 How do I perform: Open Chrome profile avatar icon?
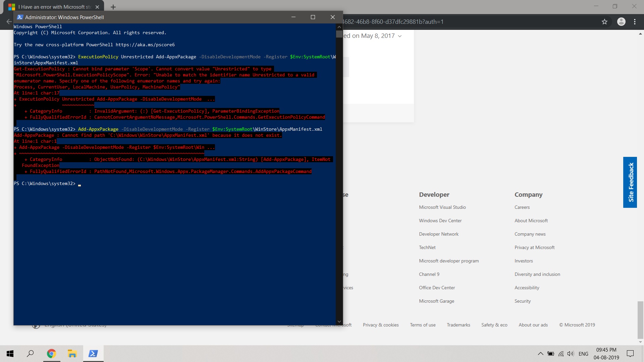621,22
